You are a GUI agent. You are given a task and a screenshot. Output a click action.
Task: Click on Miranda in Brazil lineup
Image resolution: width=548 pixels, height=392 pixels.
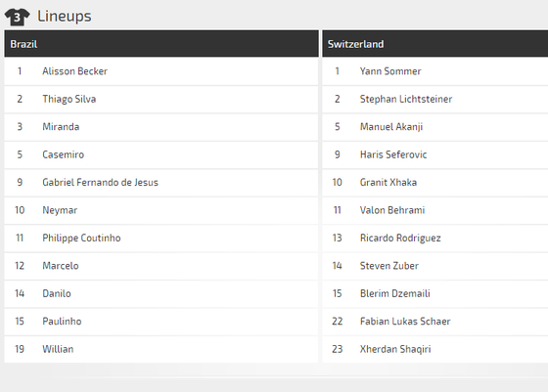[61, 127]
